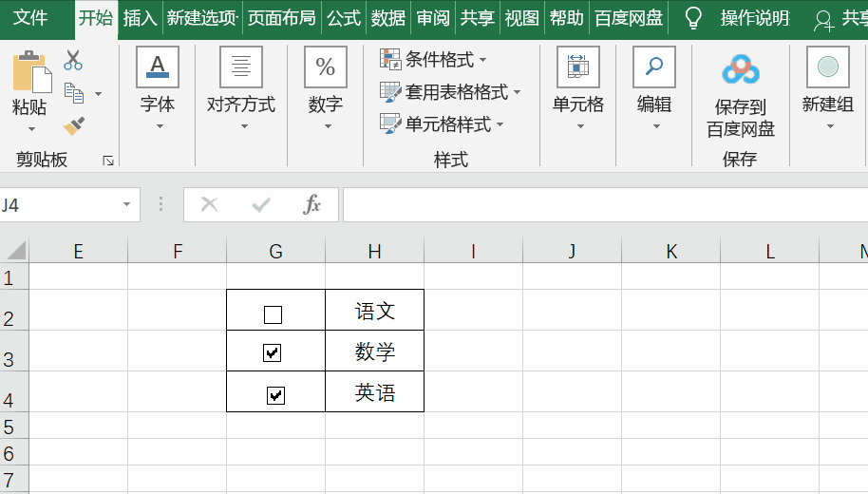Screen dimensions: 868x494
Task: Open the Alignment (对齐方式) group icon
Action: (241, 67)
